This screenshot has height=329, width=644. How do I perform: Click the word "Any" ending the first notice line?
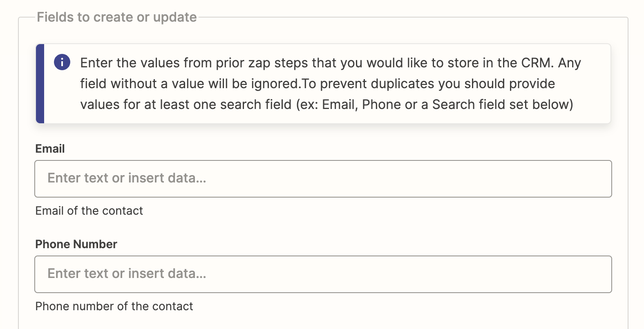pyautogui.click(x=570, y=63)
